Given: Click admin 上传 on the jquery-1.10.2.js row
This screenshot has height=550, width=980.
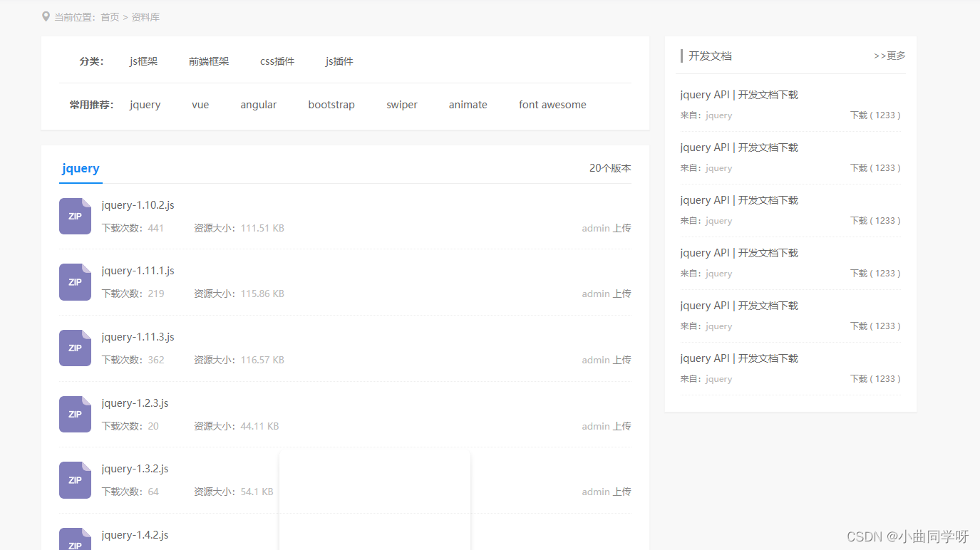Looking at the screenshot, I should coord(607,228).
